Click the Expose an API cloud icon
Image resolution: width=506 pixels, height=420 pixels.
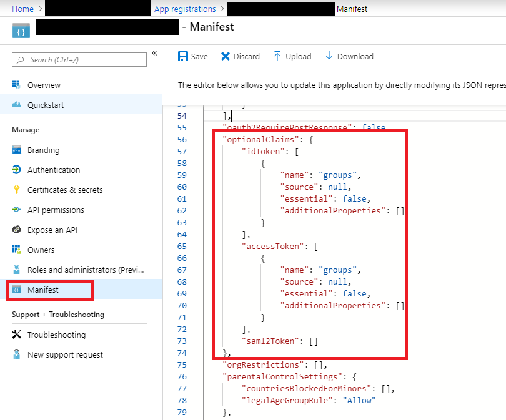[17, 230]
